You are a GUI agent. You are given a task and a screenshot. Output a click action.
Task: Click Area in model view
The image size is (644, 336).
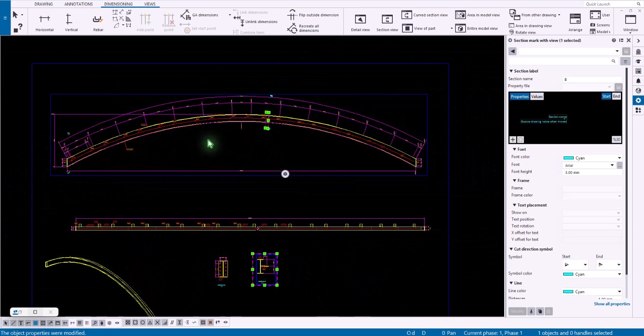pyautogui.click(x=478, y=15)
